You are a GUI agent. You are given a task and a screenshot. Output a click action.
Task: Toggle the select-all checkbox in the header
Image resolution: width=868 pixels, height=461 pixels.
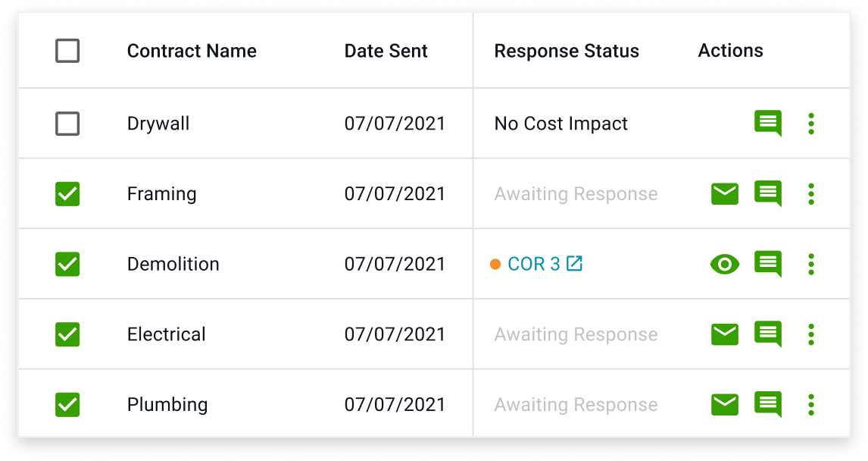click(x=66, y=50)
